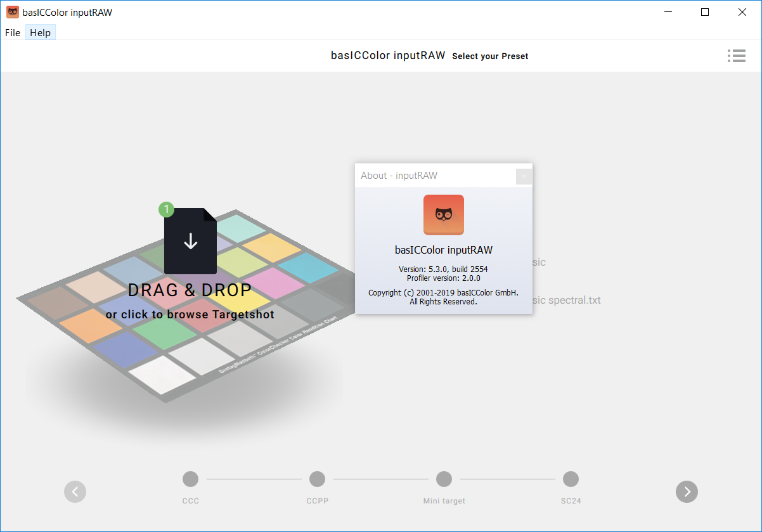Click the app icon in the title bar

pyautogui.click(x=13, y=12)
